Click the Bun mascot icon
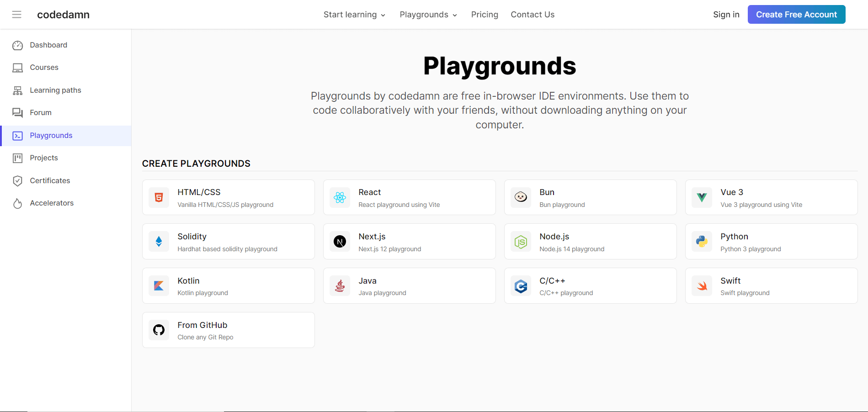This screenshot has height=412, width=868. (x=521, y=197)
